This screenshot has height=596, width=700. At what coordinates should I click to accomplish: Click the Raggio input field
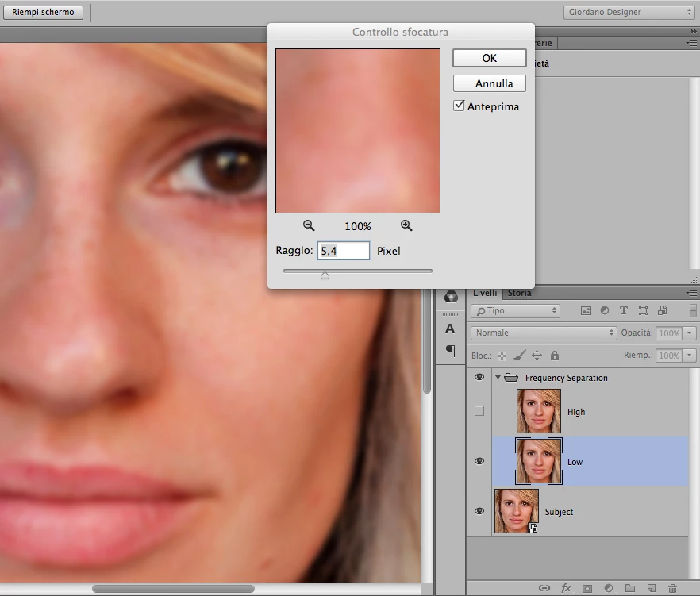click(344, 251)
